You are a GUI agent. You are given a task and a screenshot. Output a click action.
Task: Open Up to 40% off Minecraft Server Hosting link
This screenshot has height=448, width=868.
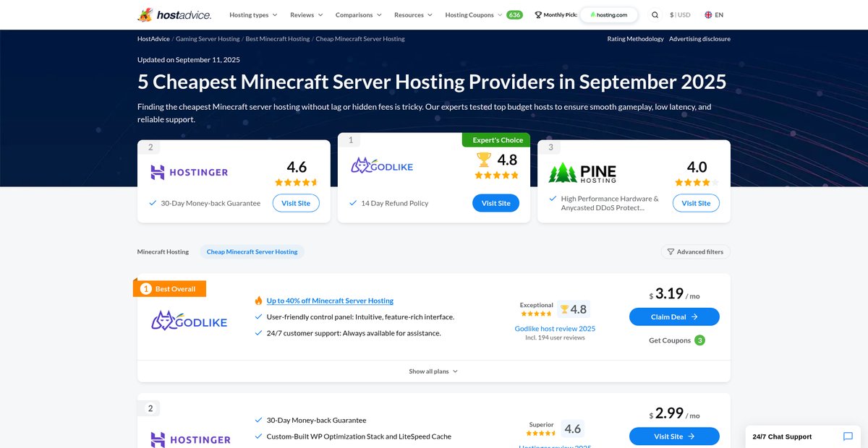click(330, 301)
